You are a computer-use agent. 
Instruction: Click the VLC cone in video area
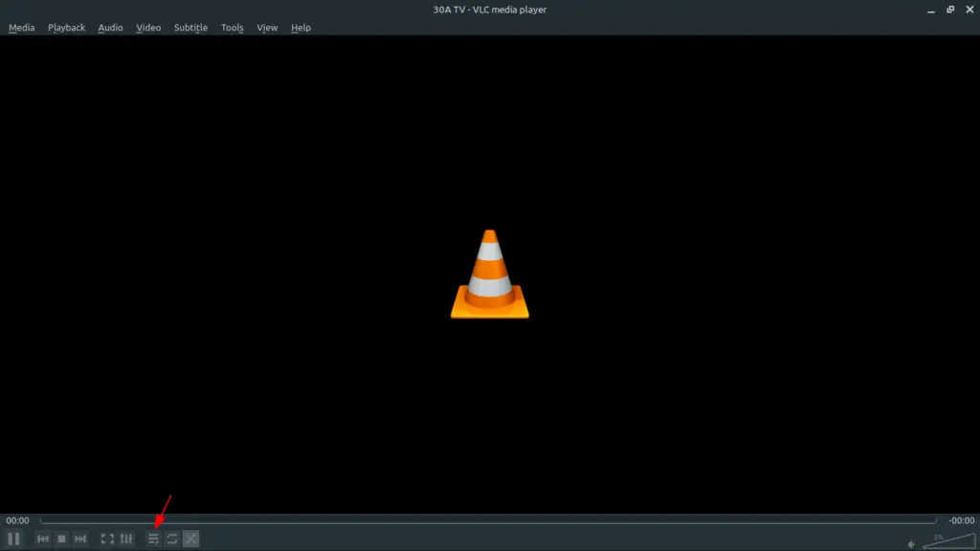pyautogui.click(x=490, y=275)
